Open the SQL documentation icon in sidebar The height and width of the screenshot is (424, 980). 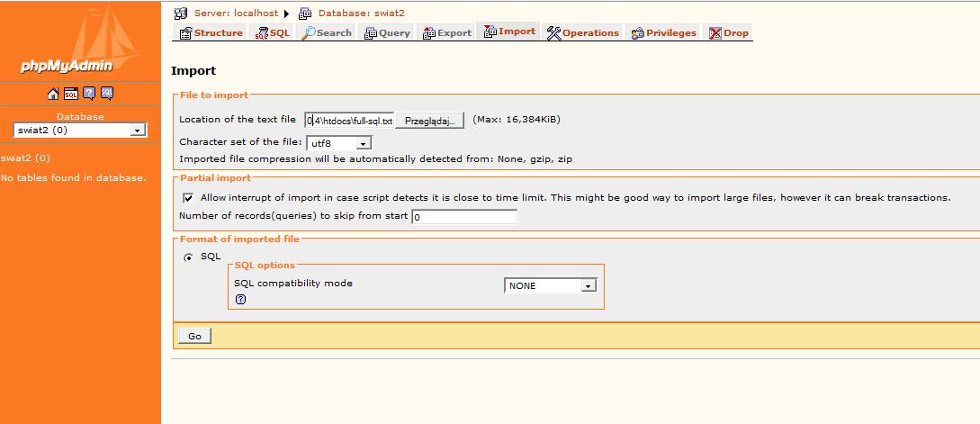107,94
